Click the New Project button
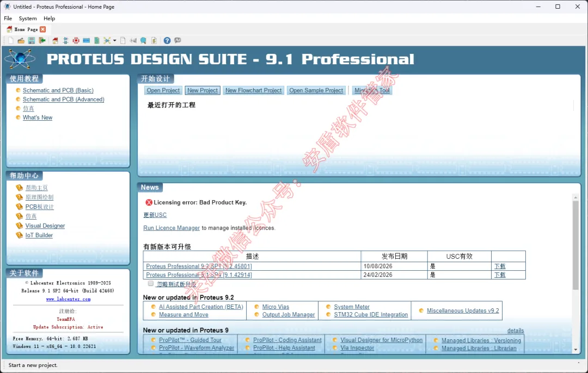Screen dimensions: 588x373 click(203, 90)
